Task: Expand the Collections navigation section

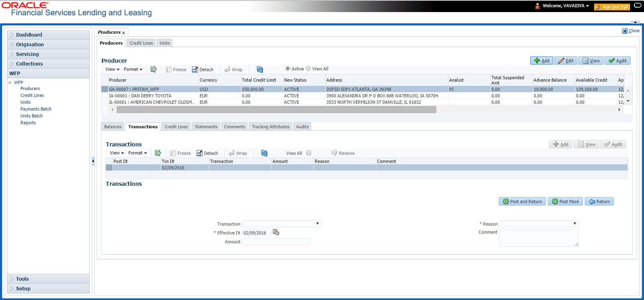Action: tap(48, 64)
